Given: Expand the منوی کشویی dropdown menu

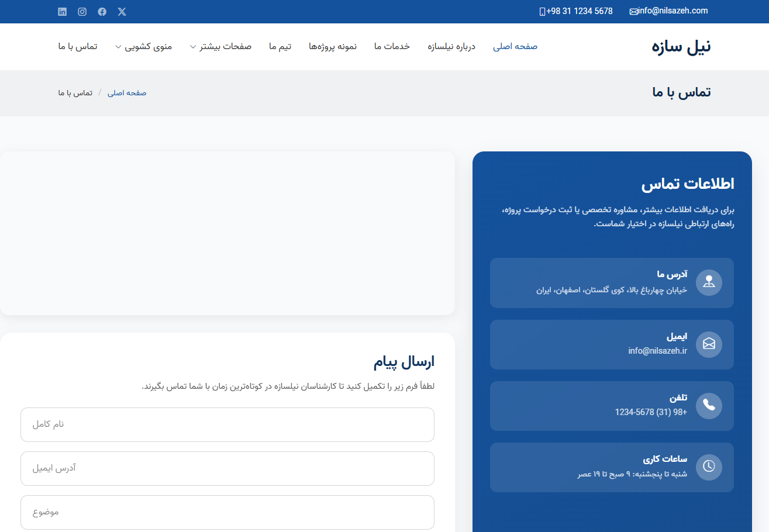Looking at the screenshot, I should click(x=143, y=46).
